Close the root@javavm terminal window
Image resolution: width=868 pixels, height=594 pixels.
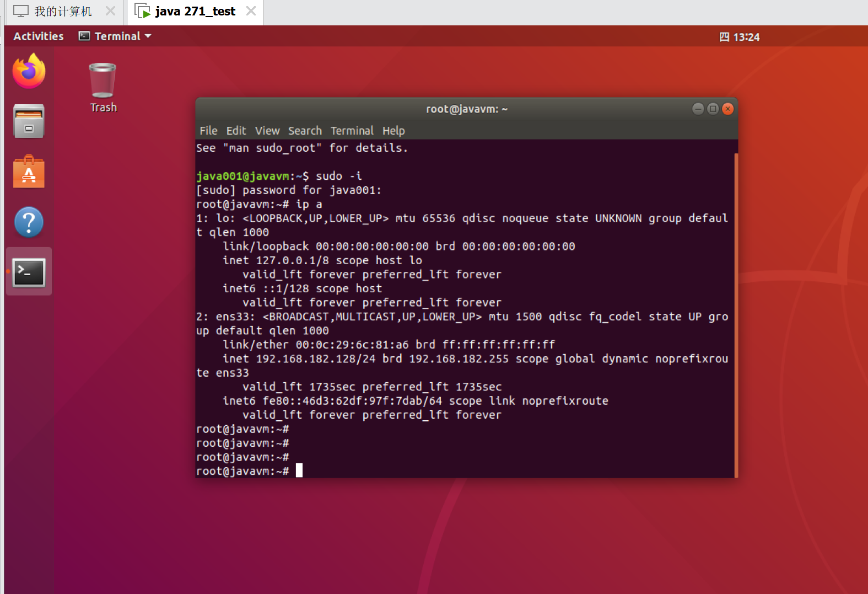click(x=727, y=109)
